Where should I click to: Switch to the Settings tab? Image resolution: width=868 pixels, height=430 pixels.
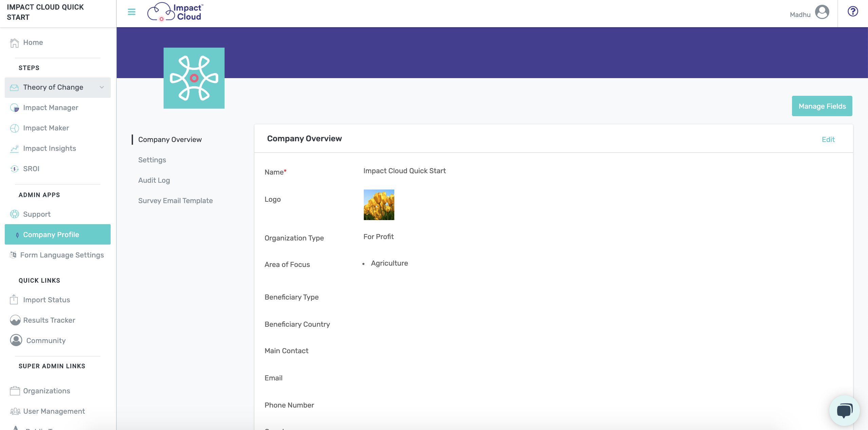pyautogui.click(x=152, y=160)
